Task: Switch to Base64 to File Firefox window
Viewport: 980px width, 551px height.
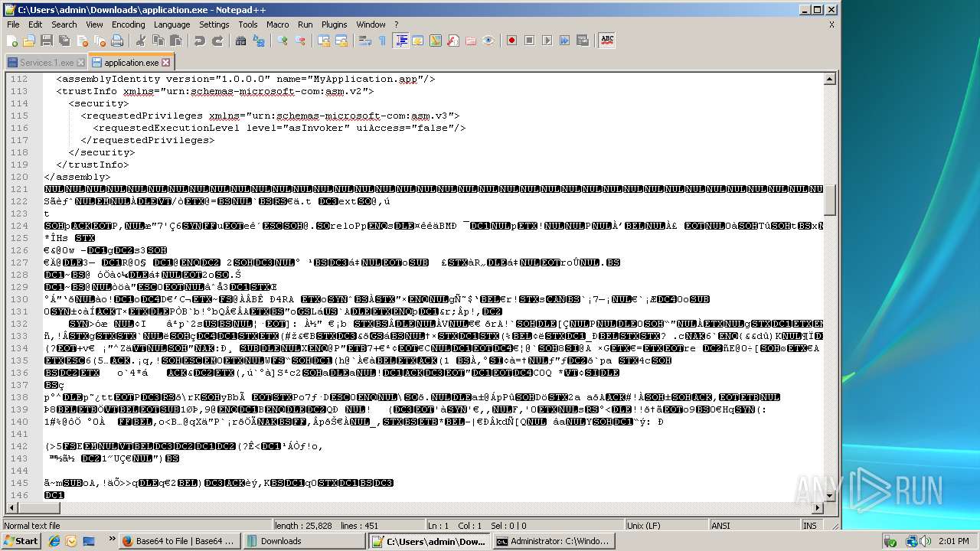Action: 179,541
